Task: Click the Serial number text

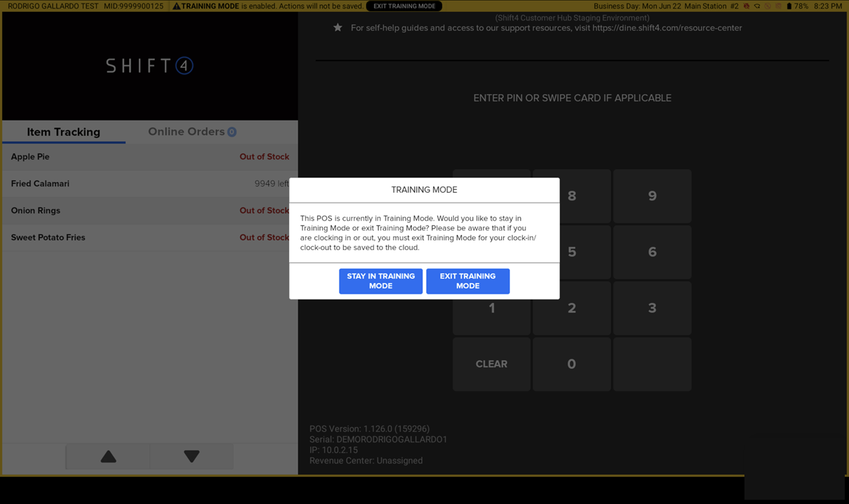Action: [x=378, y=440]
